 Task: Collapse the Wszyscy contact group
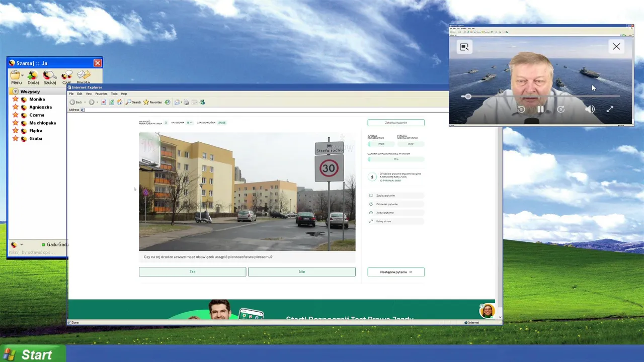pyautogui.click(x=16, y=92)
